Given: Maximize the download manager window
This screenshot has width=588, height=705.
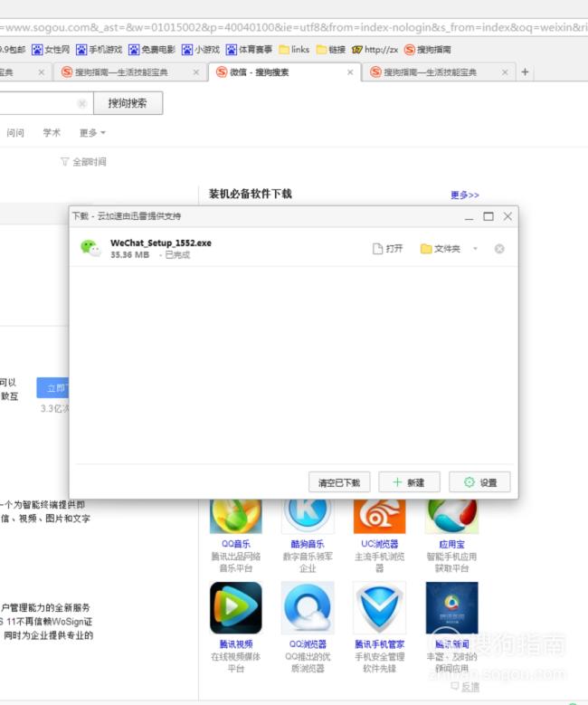Looking at the screenshot, I should click(488, 216).
